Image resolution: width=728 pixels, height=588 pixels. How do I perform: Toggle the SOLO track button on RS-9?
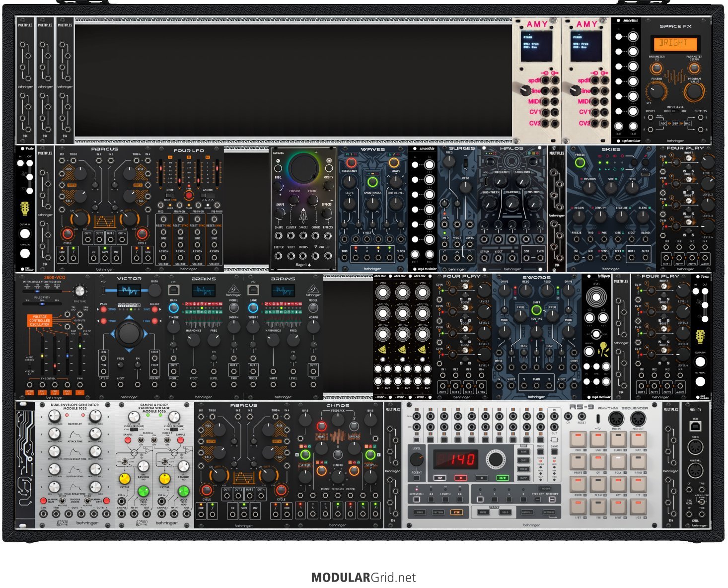click(x=505, y=512)
